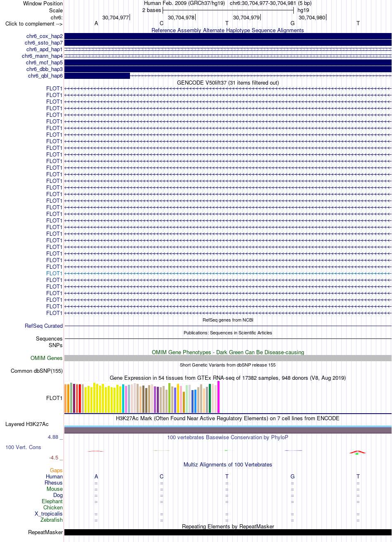Open 'Short Genetic Variants from dbSNP release 155'
This screenshot has width=392, height=542.
(x=228, y=365)
